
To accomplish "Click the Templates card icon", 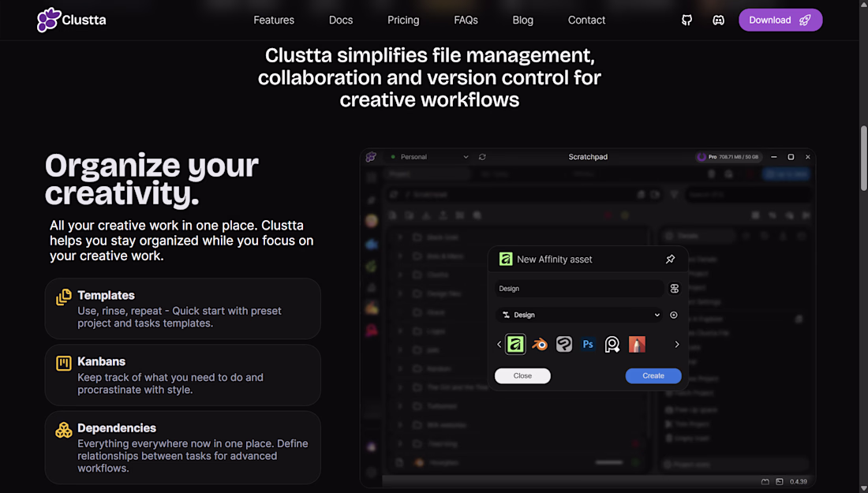I will coord(64,297).
